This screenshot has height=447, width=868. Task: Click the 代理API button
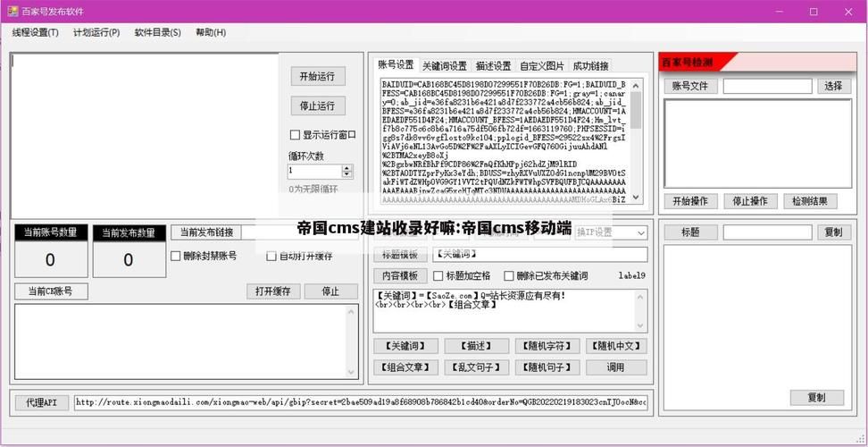point(41,402)
